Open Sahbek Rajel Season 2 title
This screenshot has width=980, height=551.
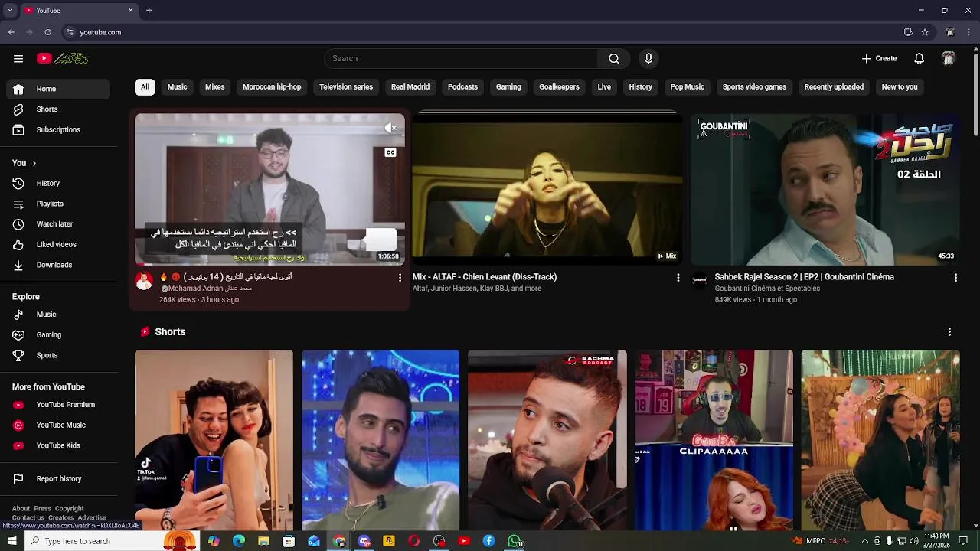[804, 277]
